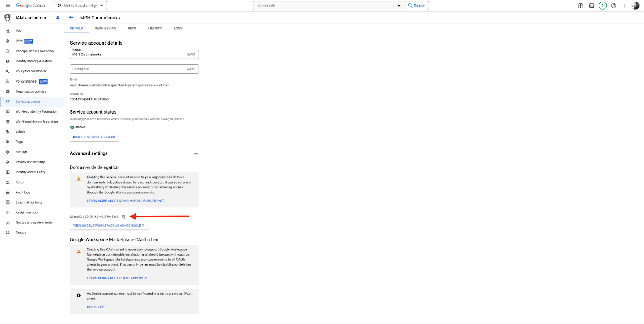This screenshot has width=644, height=324.
Task: Clear the search box with X
Action: (x=399, y=6)
